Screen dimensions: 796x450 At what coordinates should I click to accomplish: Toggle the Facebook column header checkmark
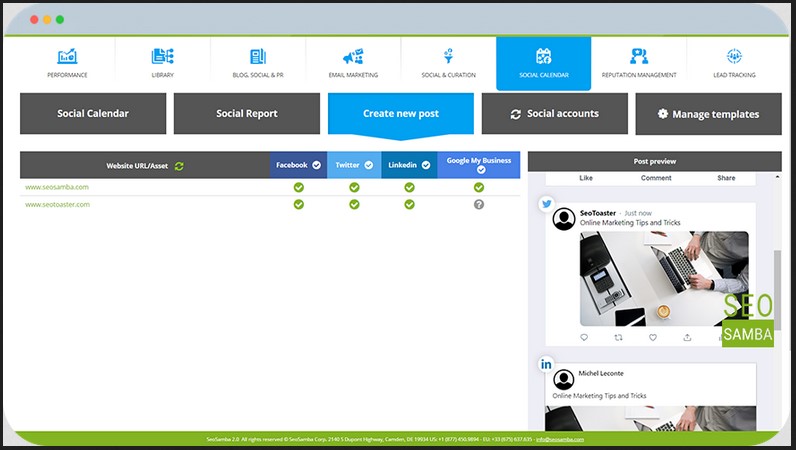pyautogui.click(x=316, y=165)
